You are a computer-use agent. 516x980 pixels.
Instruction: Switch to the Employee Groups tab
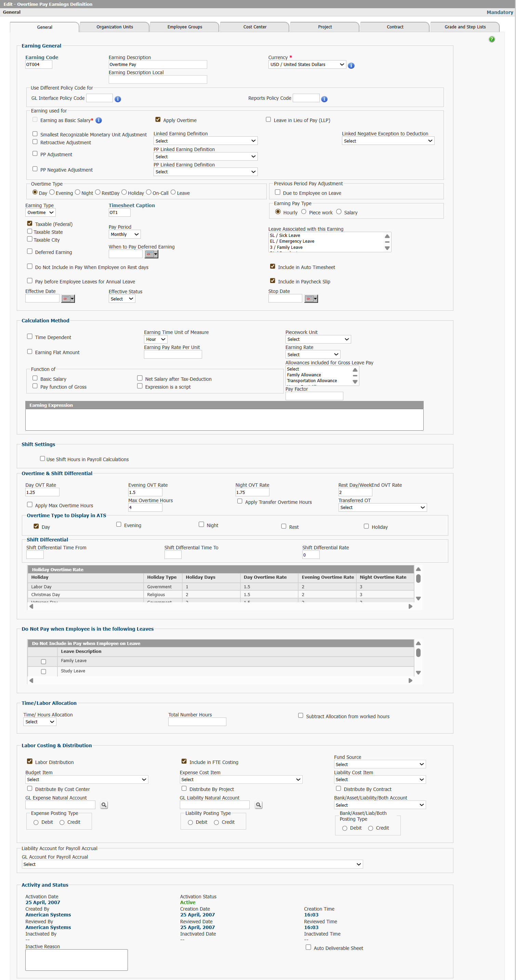[x=185, y=27]
